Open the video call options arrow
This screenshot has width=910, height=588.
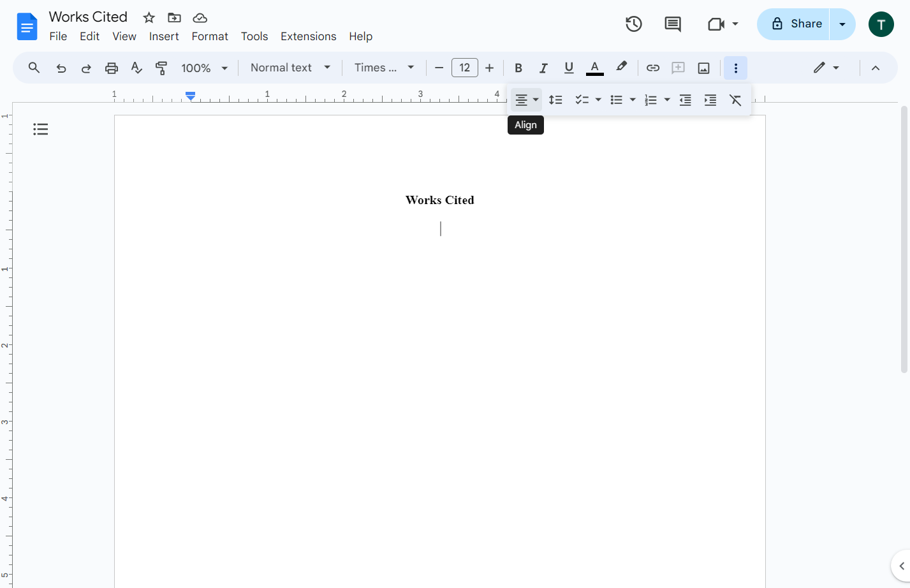point(735,24)
